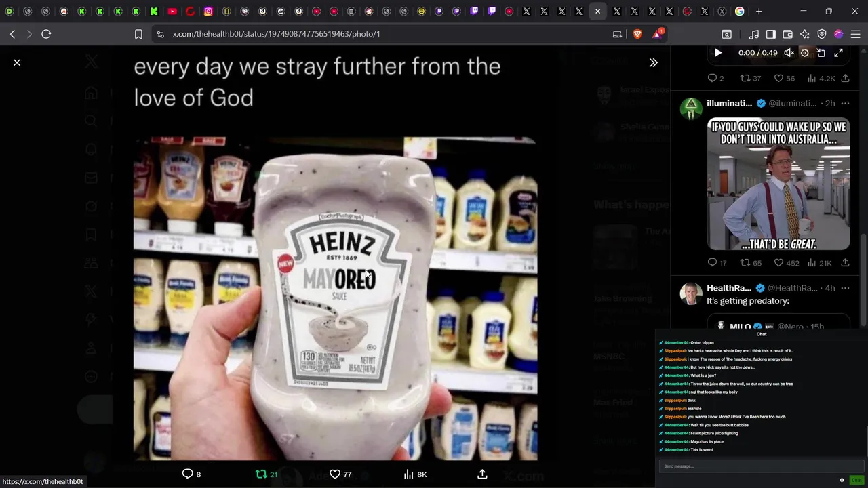View analytics showing 8K views under photo
868x488 pixels.
point(415,474)
